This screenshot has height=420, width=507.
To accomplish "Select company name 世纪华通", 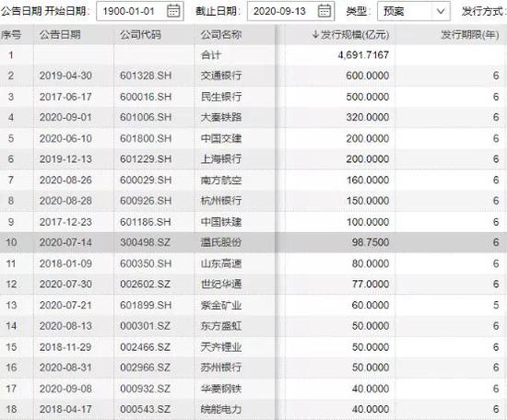I will 221,284.
